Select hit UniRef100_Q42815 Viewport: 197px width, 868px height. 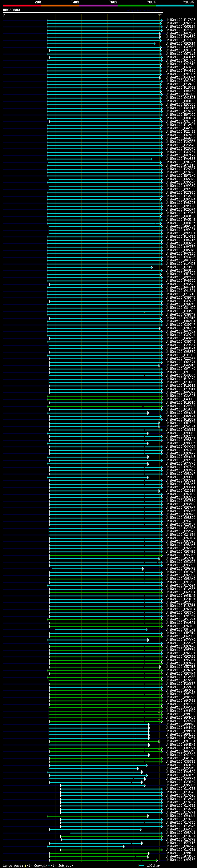(x=180, y=64)
